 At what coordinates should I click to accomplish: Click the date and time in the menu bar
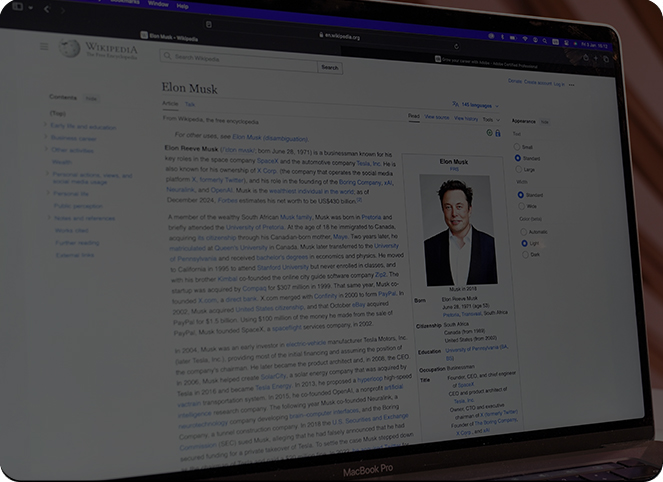click(x=595, y=46)
